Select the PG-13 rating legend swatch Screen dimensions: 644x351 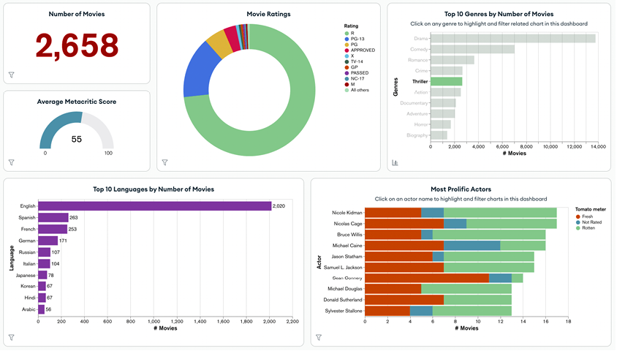346,39
